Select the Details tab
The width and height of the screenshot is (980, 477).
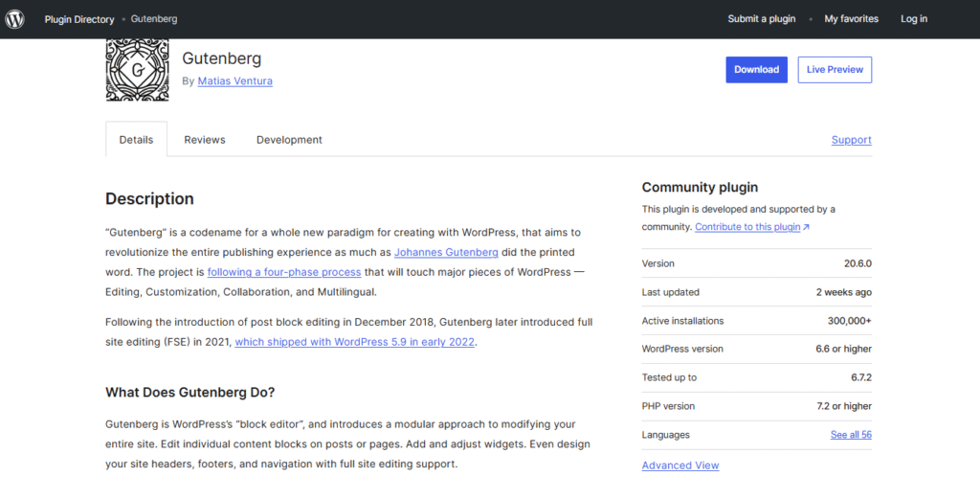136,140
